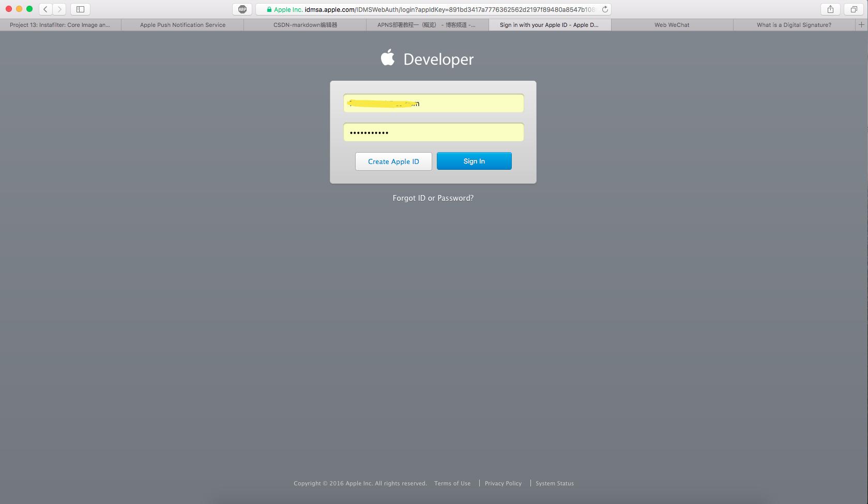Open the CSDN-markdown tab
The height and width of the screenshot is (504, 868).
[x=305, y=25]
